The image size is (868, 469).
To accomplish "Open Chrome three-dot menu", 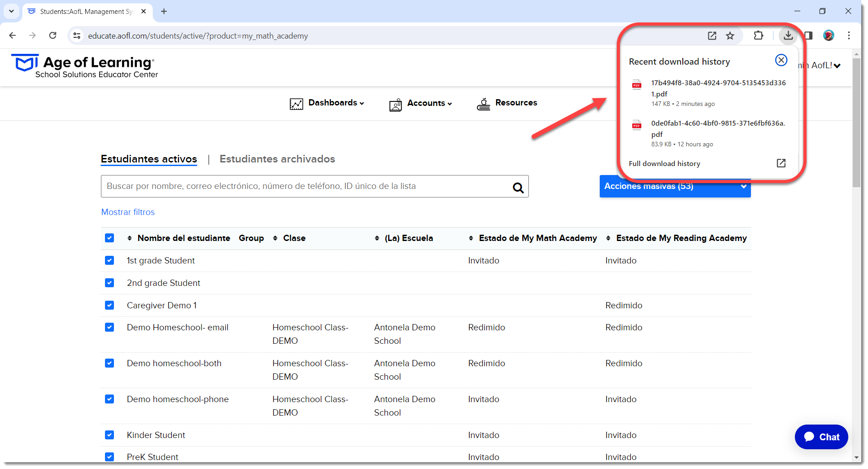I will click(x=849, y=35).
